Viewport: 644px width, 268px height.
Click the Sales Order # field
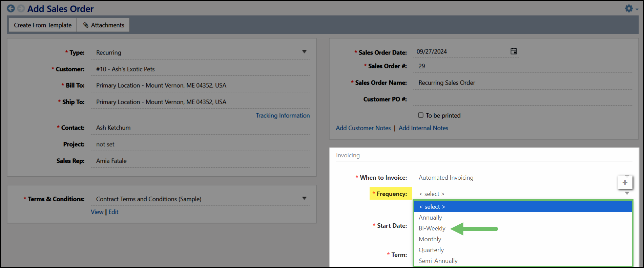523,66
